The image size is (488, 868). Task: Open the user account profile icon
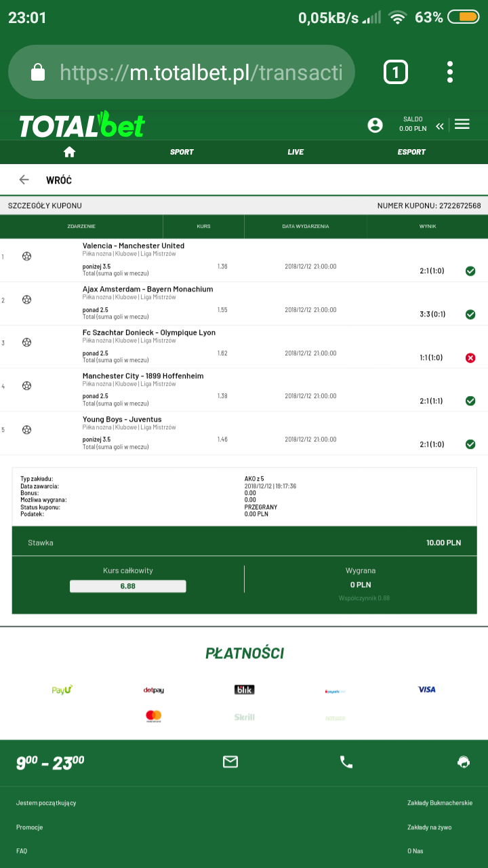click(x=375, y=125)
